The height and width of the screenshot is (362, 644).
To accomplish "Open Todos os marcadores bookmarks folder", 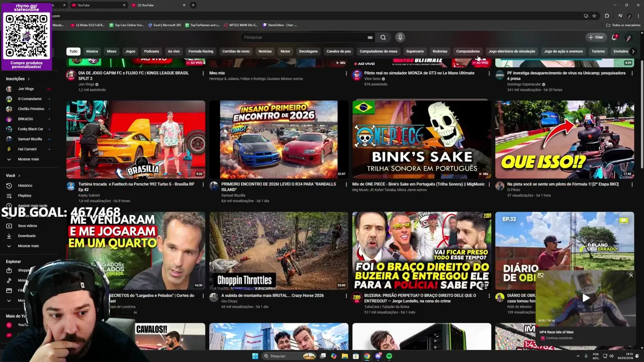I will point(623,25).
